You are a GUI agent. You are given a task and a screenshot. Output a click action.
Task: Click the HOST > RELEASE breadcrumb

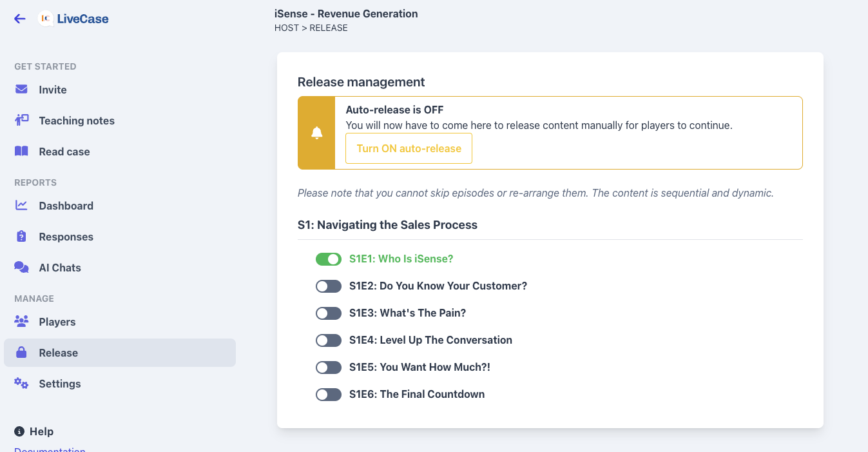point(311,28)
